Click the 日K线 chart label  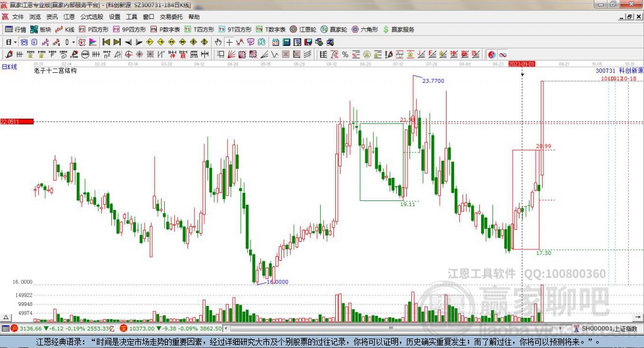[9, 67]
